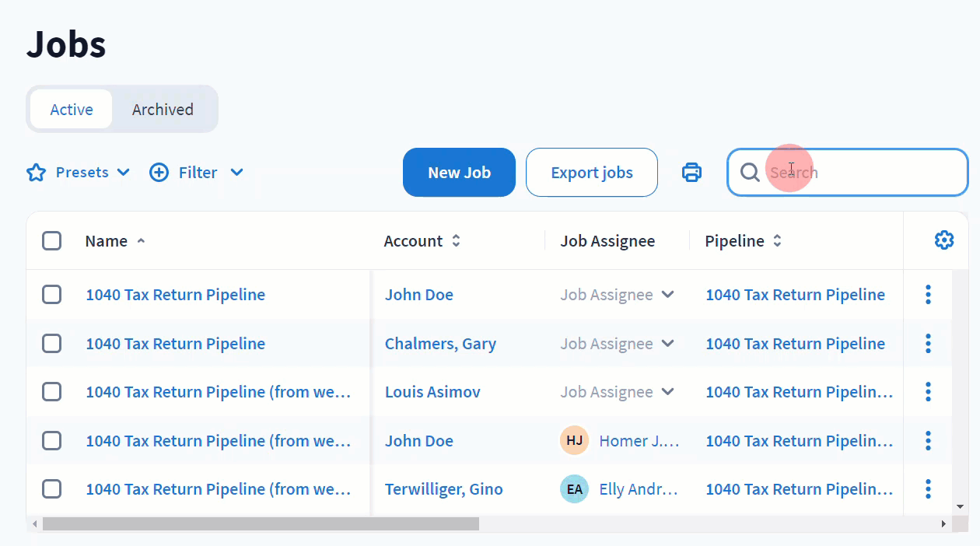Click the Filter plus icon
The image size is (980, 546).
pyautogui.click(x=159, y=173)
